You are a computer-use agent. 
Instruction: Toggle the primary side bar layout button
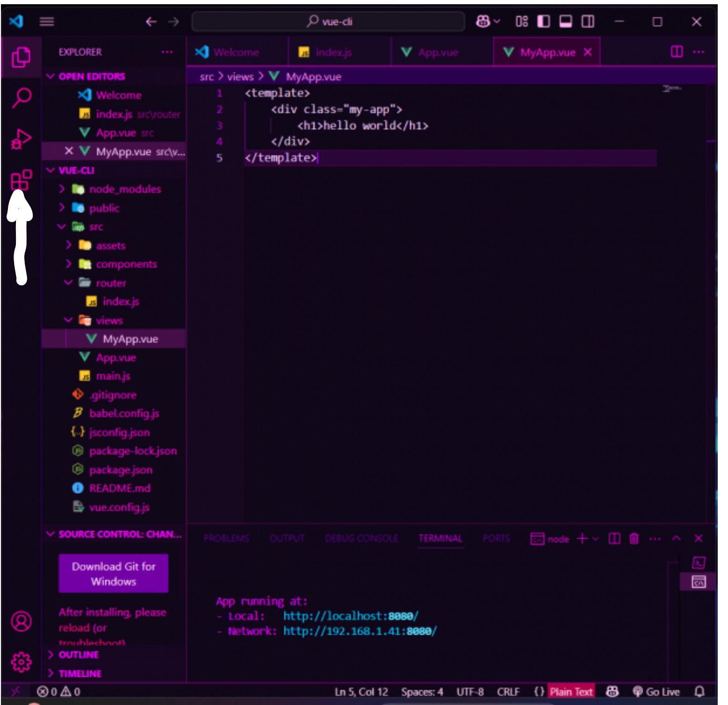pos(544,22)
